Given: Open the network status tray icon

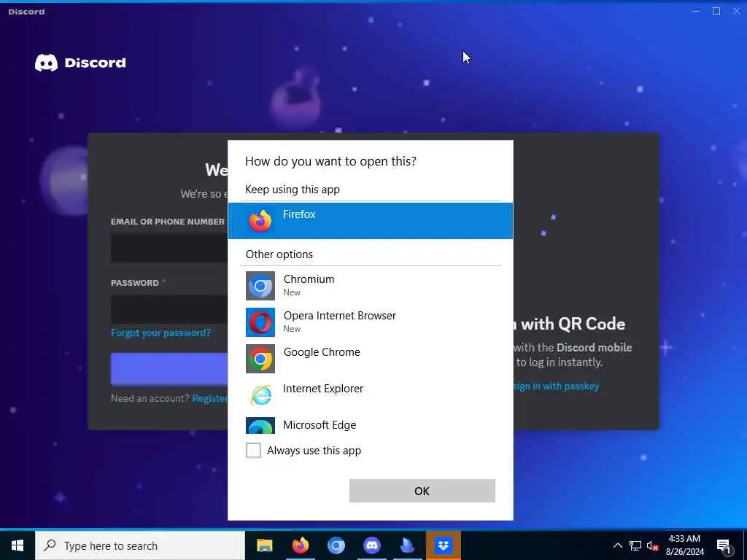Looking at the screenshot, I should pyautogui.click(x=635, y=545).
